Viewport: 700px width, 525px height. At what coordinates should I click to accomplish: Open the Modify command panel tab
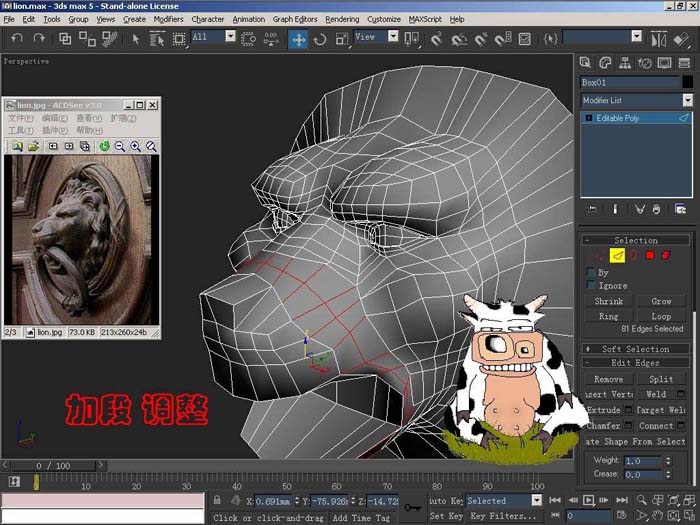click(x=605, y=63)
